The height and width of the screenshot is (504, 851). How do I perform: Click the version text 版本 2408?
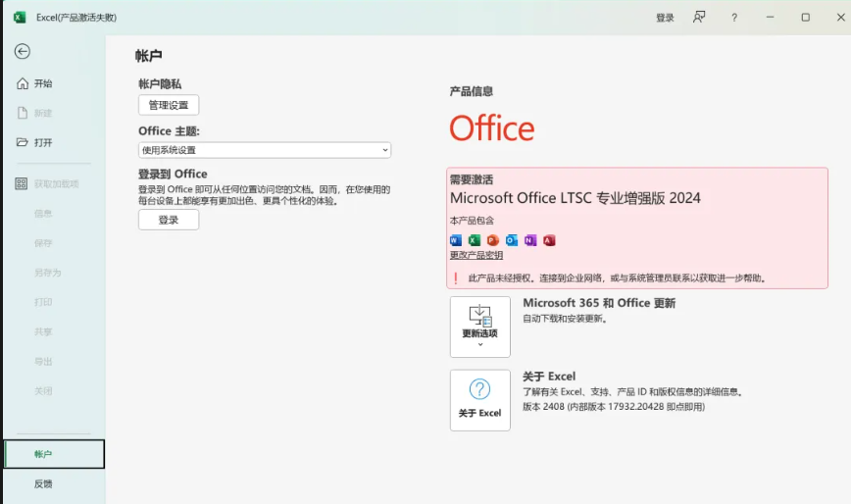point(614,407)
